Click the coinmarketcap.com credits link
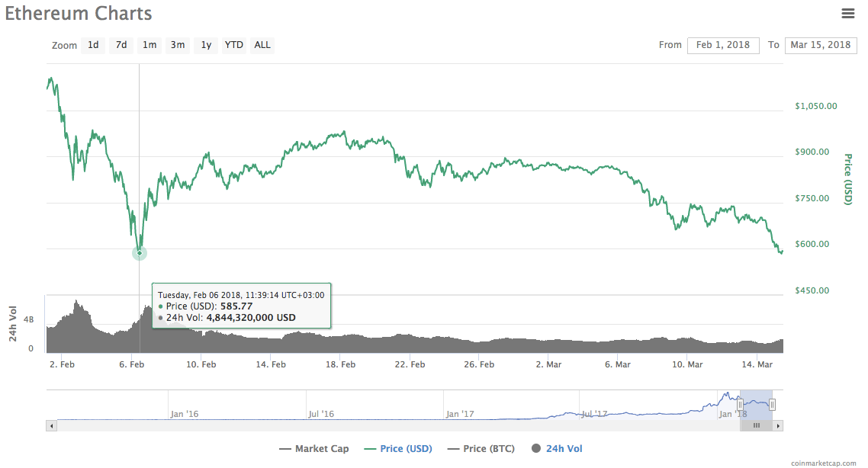 (823, 463)
